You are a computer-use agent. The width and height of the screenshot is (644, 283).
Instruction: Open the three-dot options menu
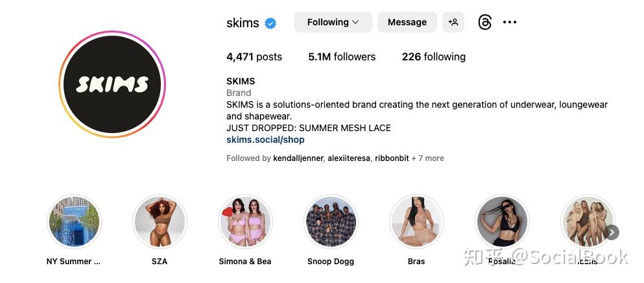click(x=510, y=22)
